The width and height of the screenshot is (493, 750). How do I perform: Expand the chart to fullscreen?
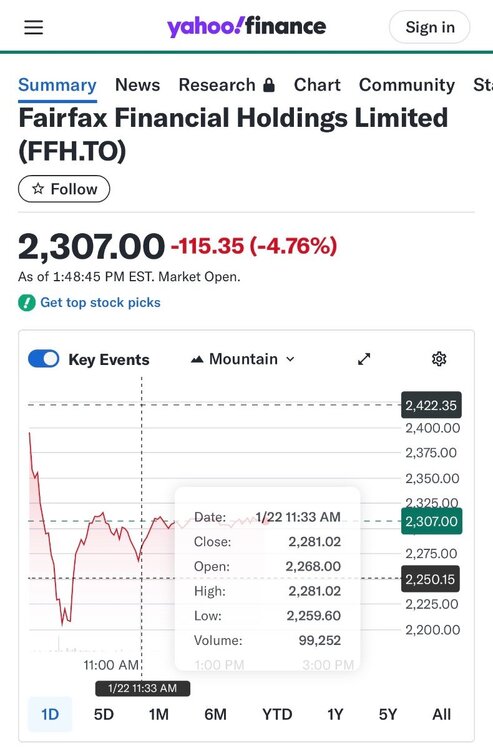[364, 359]
